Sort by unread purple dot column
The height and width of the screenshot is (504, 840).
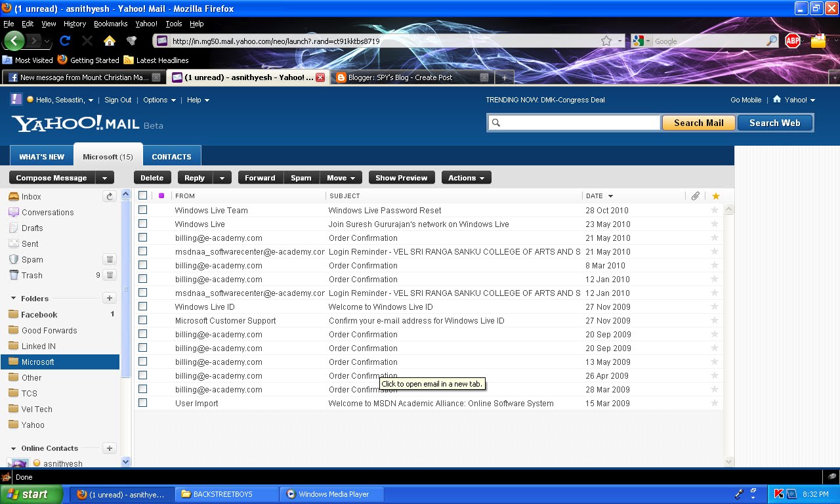pos(161,196)
